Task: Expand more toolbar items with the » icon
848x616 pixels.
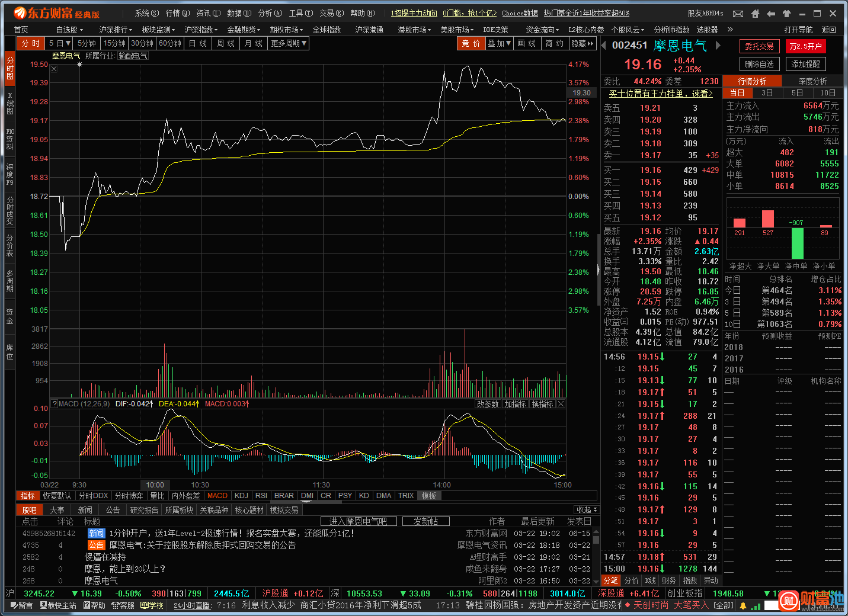Action: click(730, 29)
